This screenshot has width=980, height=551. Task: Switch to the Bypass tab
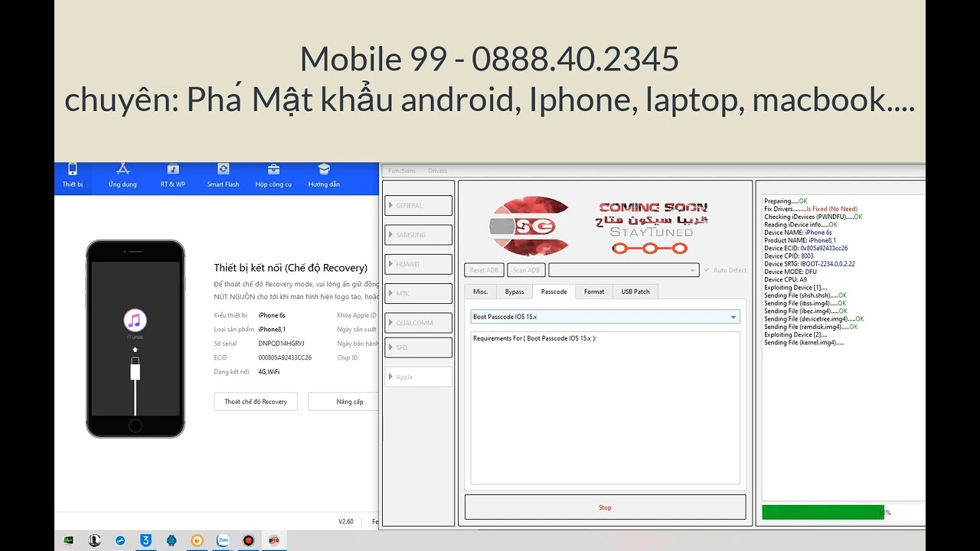click(x=514, y=292)
